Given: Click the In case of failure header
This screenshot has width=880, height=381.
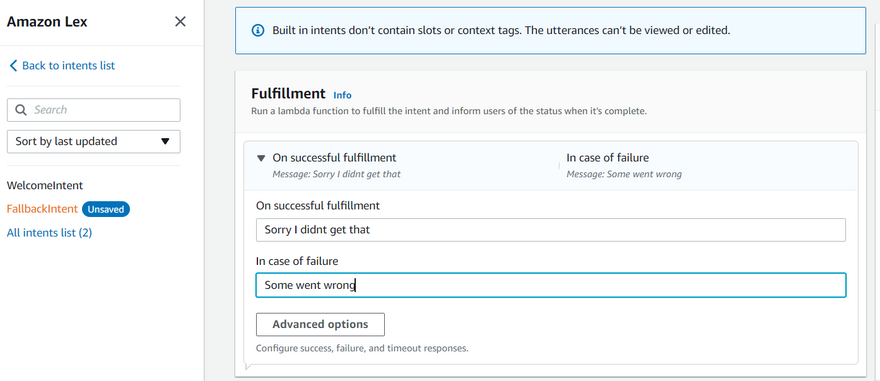Looking at the screenshot, I should 608,158.
